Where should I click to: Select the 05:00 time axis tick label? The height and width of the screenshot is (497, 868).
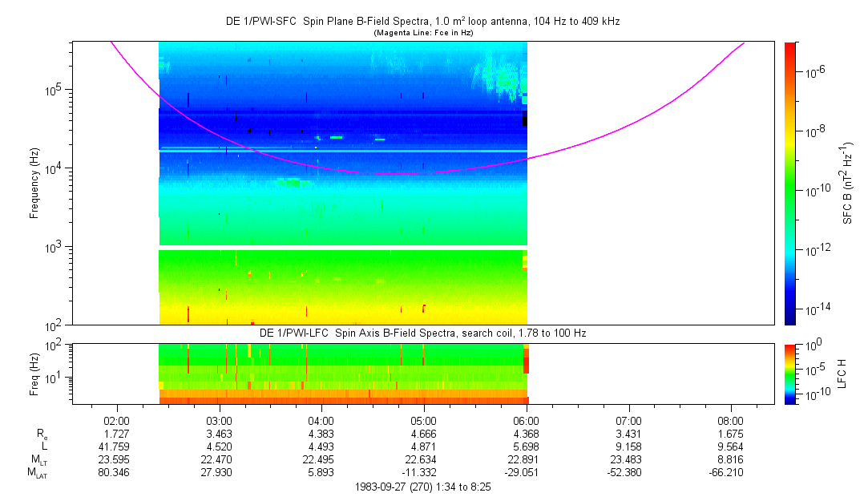pyautogui.click(x=423, y=420)
